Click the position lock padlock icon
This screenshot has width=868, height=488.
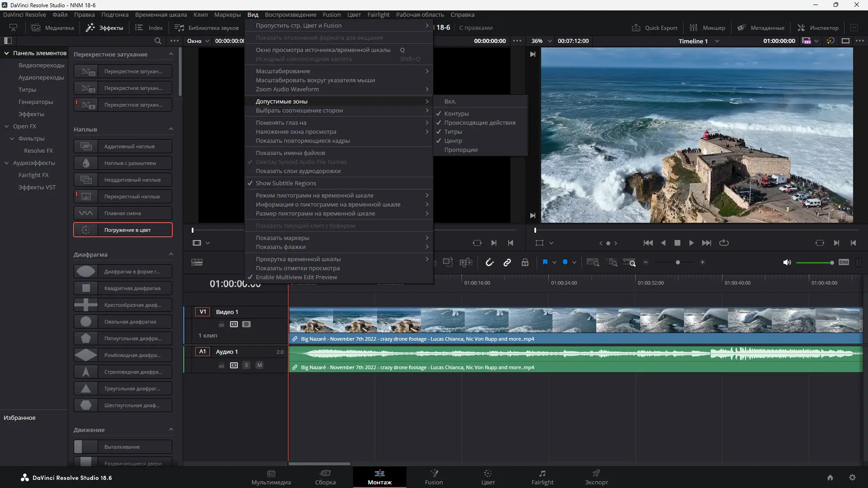(525, 263)
